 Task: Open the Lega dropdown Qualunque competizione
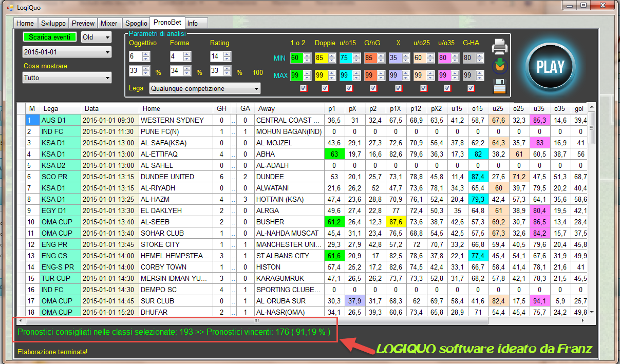pos(204,88)
